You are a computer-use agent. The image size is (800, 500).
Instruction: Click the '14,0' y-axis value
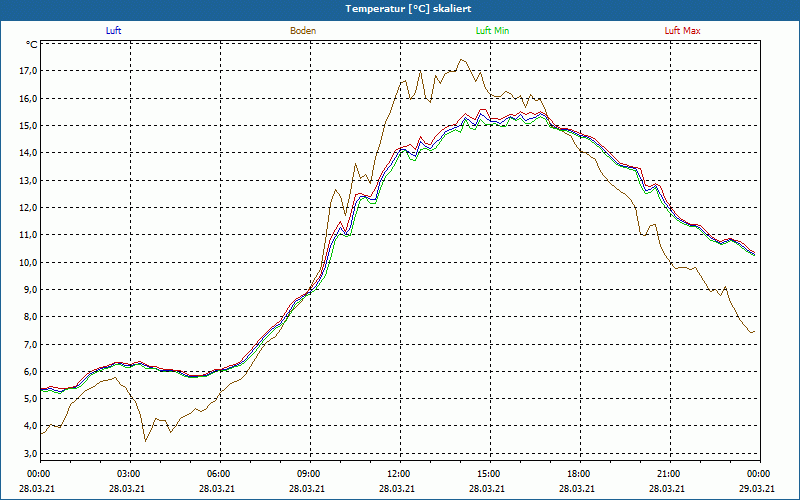[29, 153]
